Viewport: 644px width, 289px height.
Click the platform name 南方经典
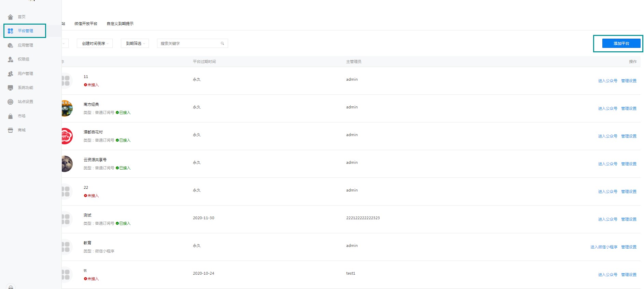click(x=91, y=104)
